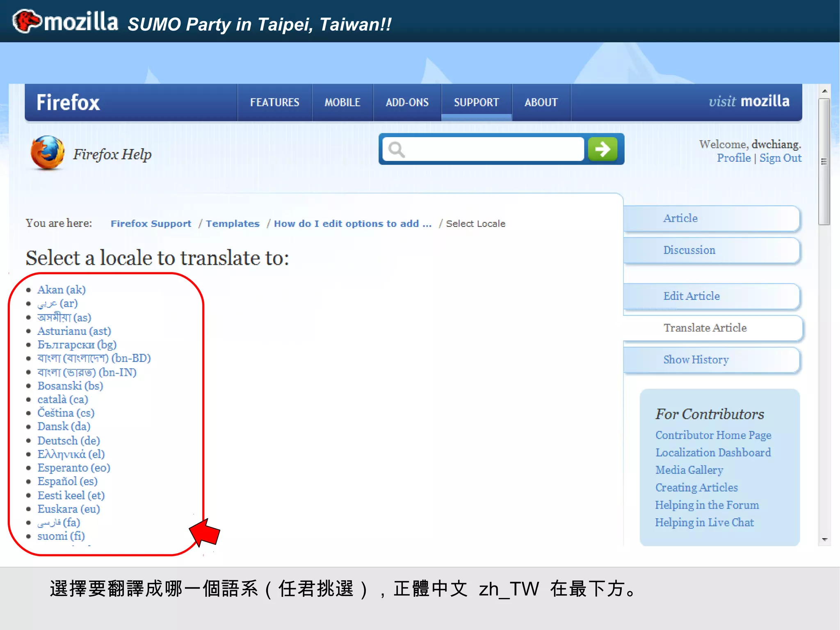Image resolution: width=840 pixels, height=630 pixels.
Task: Select Eesti keel (et) locale
Action: click(x=71, y=495)
